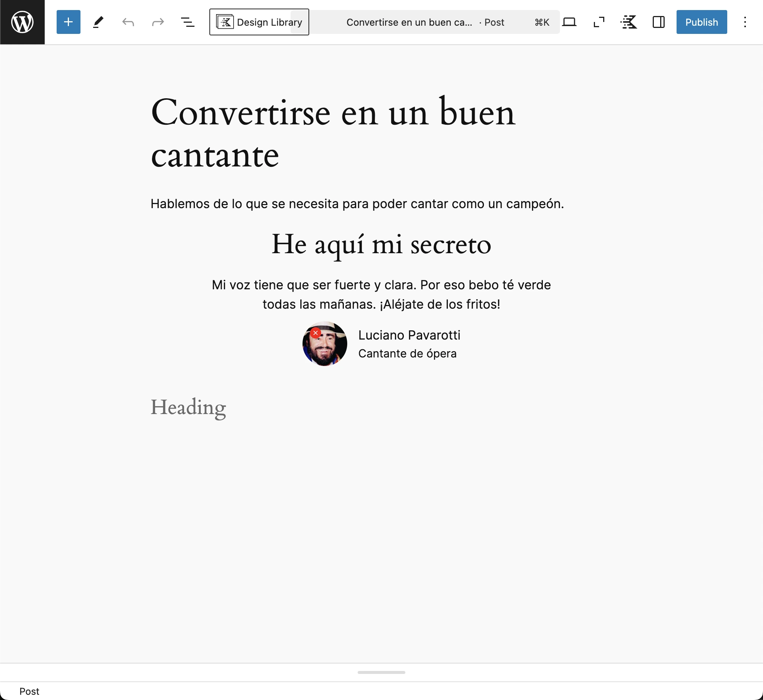This screenshot has height=700, width=763.
Task: Open the Design Library
Action: click(x=259, y=22)
